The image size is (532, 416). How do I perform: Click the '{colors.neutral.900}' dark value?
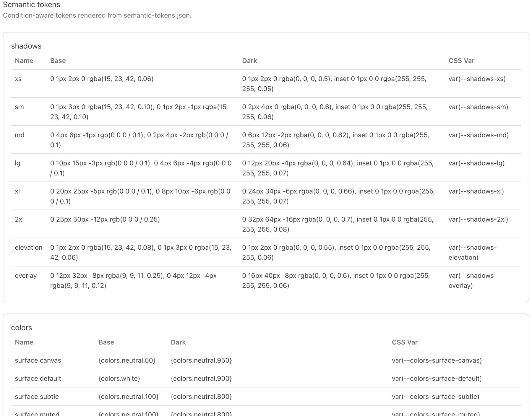coord(201,378)
